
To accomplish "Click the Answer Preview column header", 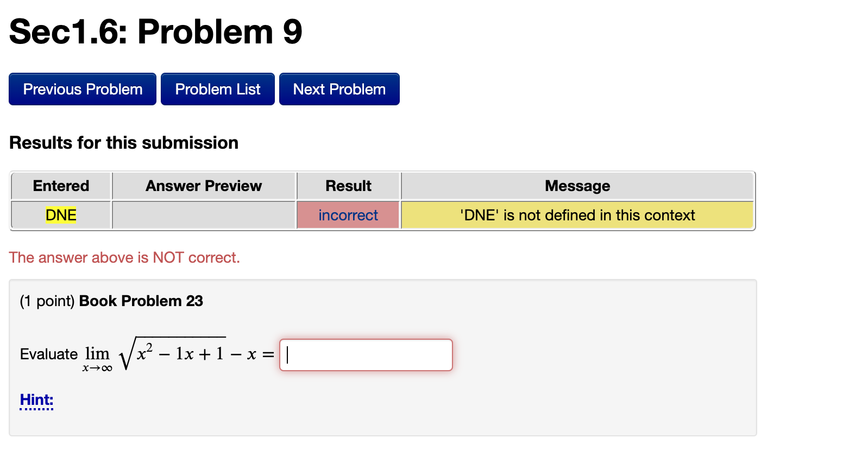I will click(204, 186).
